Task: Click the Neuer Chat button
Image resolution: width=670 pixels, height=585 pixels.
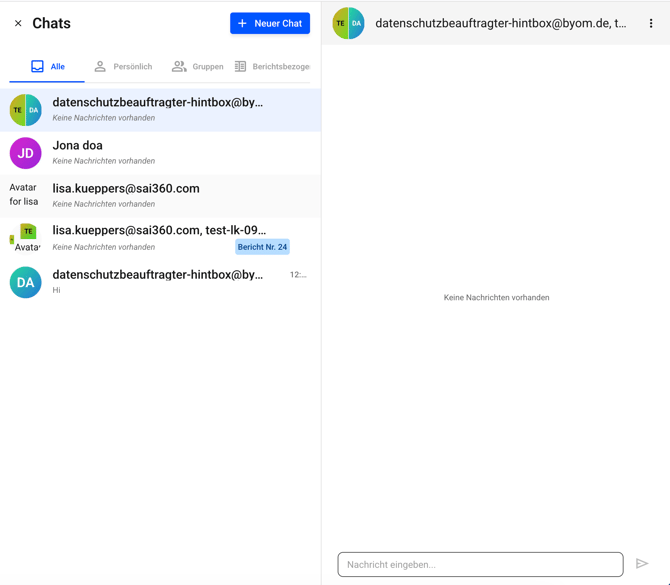Action: point(270,23)
